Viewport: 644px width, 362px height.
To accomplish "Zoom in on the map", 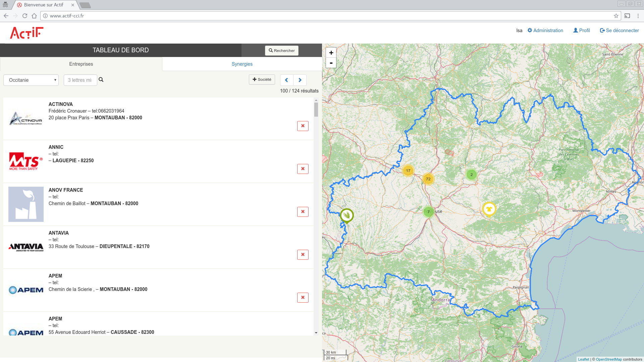I will pyautogui.click(x=331, y=53).
